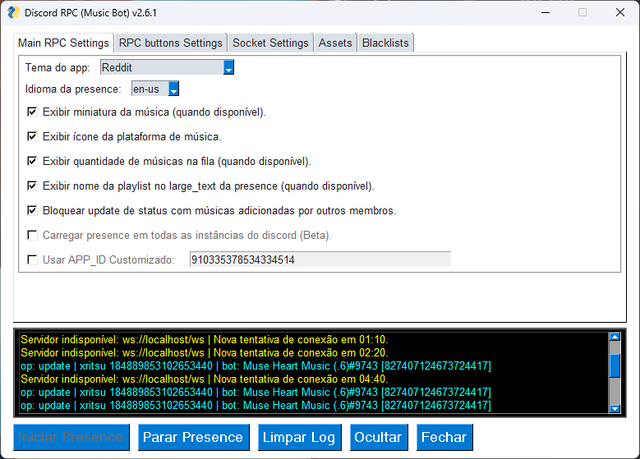Toggle Exibir miniatura da música checkbox
The image size is (640, 459).
[x=32, y=112]
